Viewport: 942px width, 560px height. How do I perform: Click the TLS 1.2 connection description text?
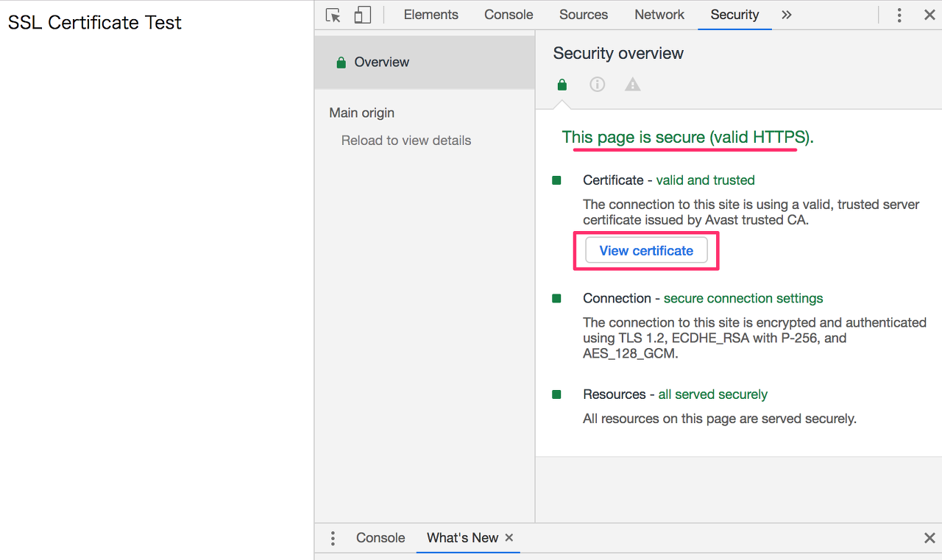(754, 338)
